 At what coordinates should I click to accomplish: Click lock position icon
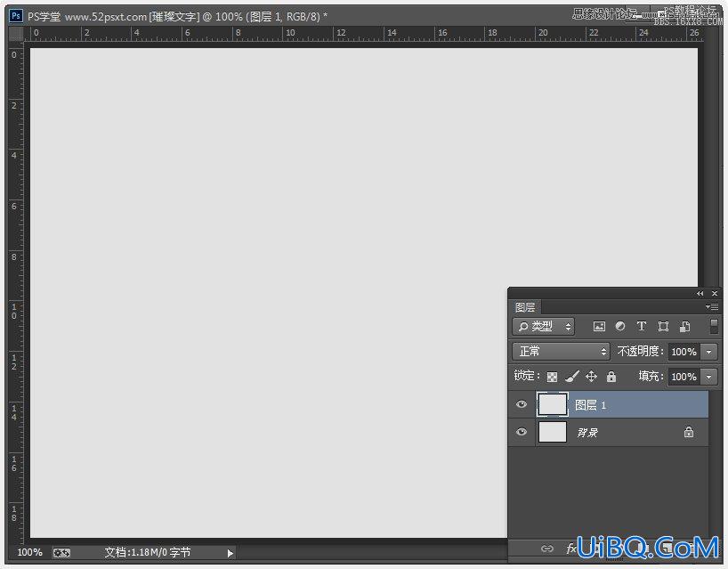pyautogui.click(x=591, y=377)
